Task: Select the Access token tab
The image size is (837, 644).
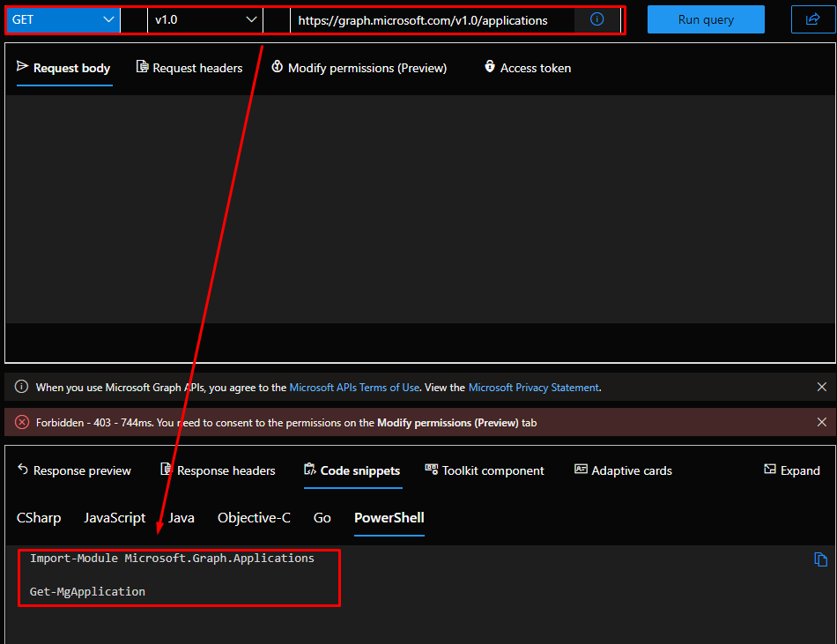Action: coord(527,68)
